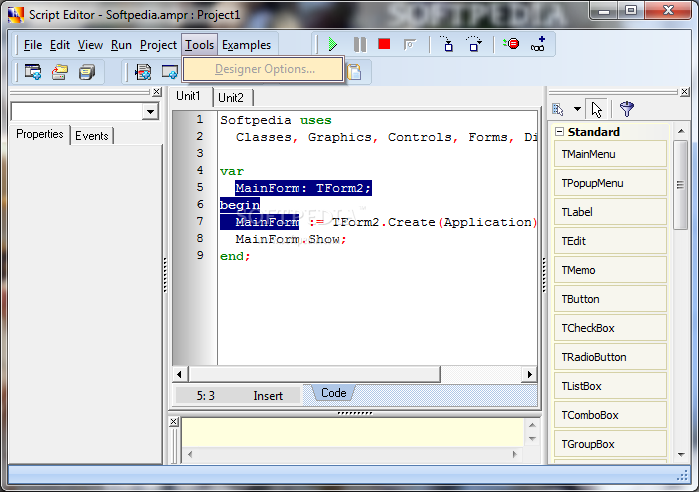Click the run-to-cursor flag icon
The width and height of the screenshot is (699, 492).
410,45
